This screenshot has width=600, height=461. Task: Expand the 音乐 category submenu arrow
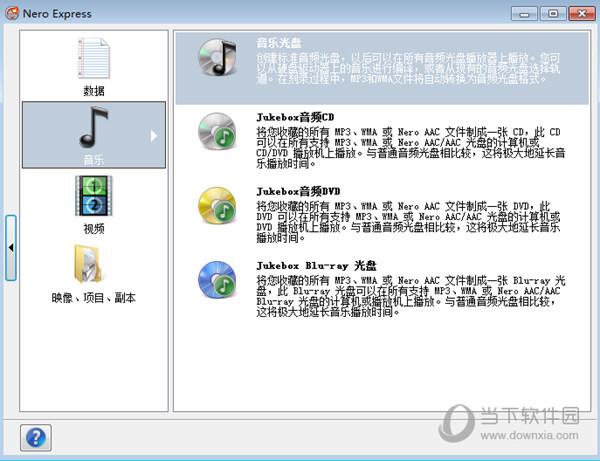click(x=153, y=134)
